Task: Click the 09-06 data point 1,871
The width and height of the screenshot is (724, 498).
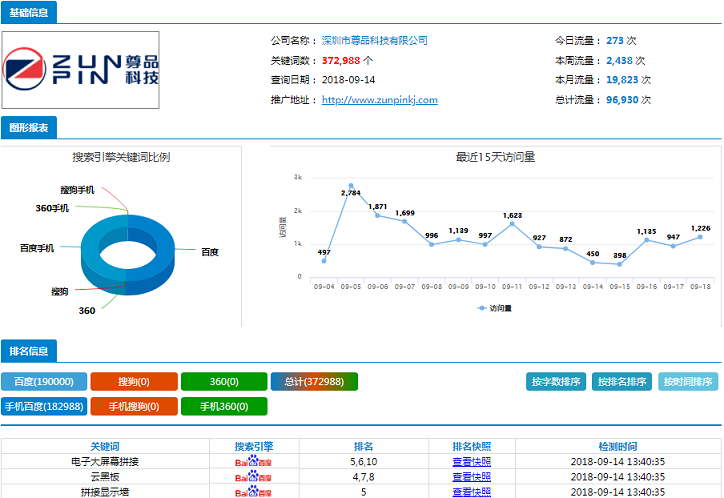Action: tap(378, 216)
